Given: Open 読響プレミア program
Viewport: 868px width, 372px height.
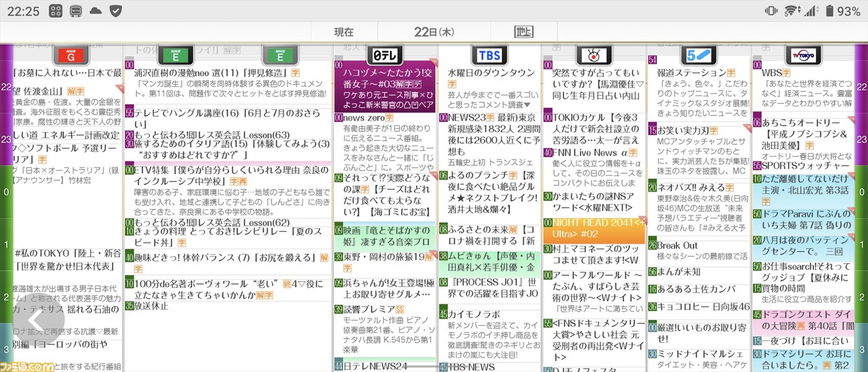Looking at the screenshot, I should [385, 329].
